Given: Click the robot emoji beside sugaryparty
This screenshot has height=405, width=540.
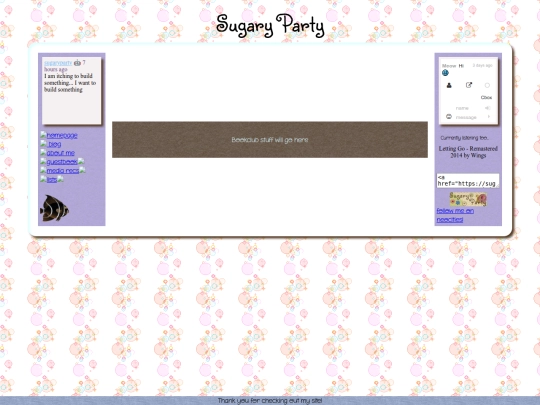Looking at the screenshot, I should 77,63.
